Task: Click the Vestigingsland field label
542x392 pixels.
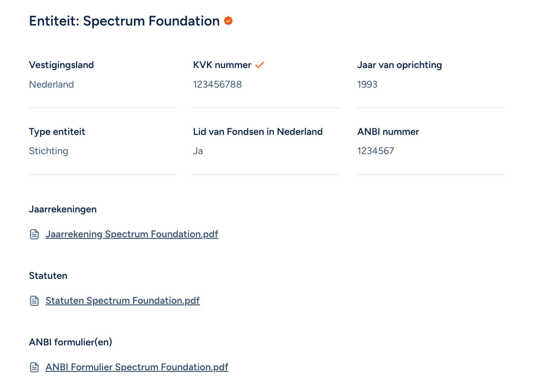Action: (61, 65)
